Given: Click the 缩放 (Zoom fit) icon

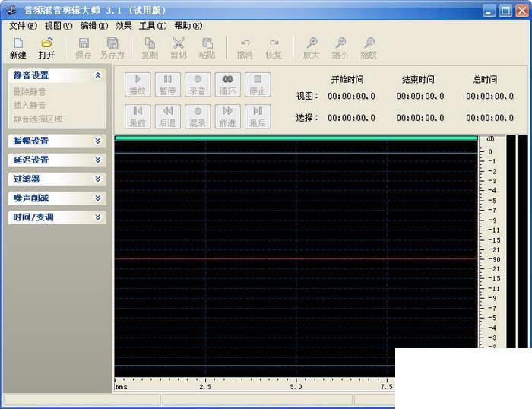Looking at the screenshot, I should (369, 48).
